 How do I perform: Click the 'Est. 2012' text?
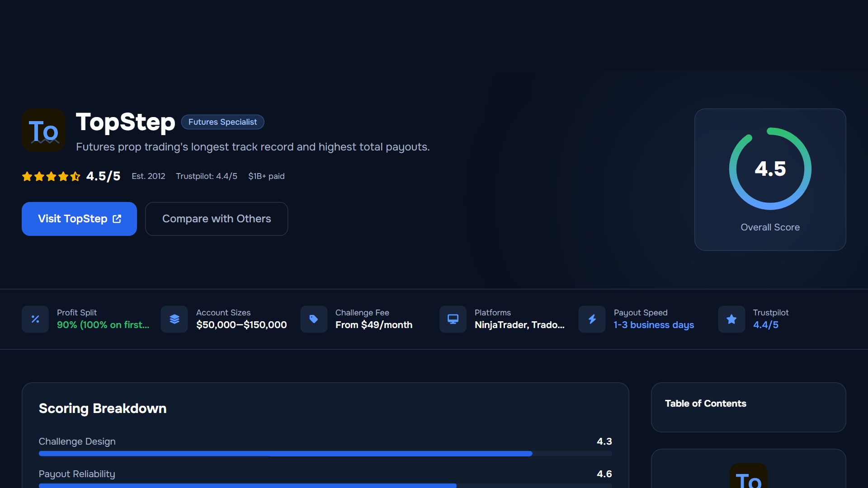pyautogui.click(x=148, y=176)
